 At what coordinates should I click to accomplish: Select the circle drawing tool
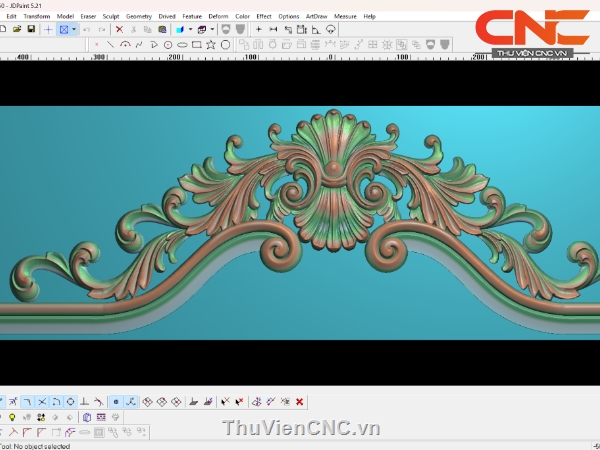tap(226, 45)
